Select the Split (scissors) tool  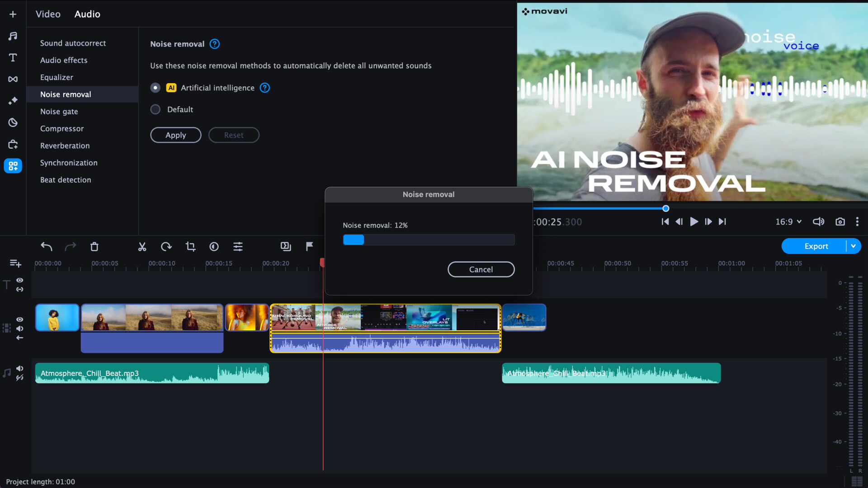tap(142, 247)
